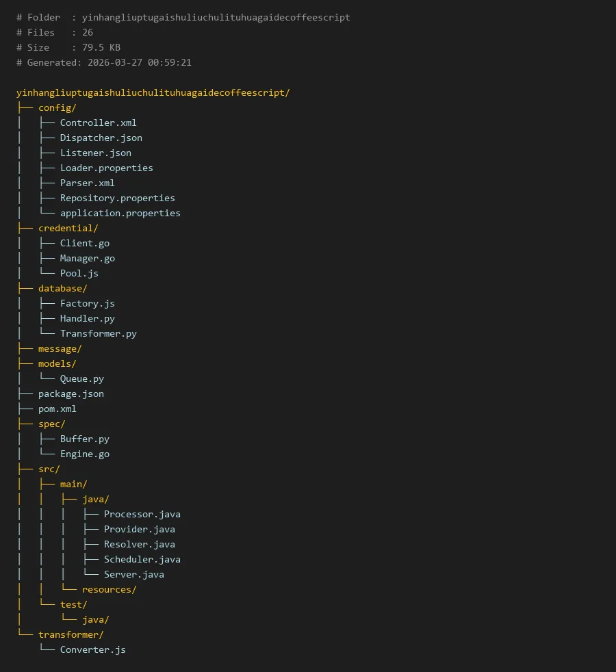Open the Scheduler.java file
Screen dimensions: 616x672
[142, 559]
